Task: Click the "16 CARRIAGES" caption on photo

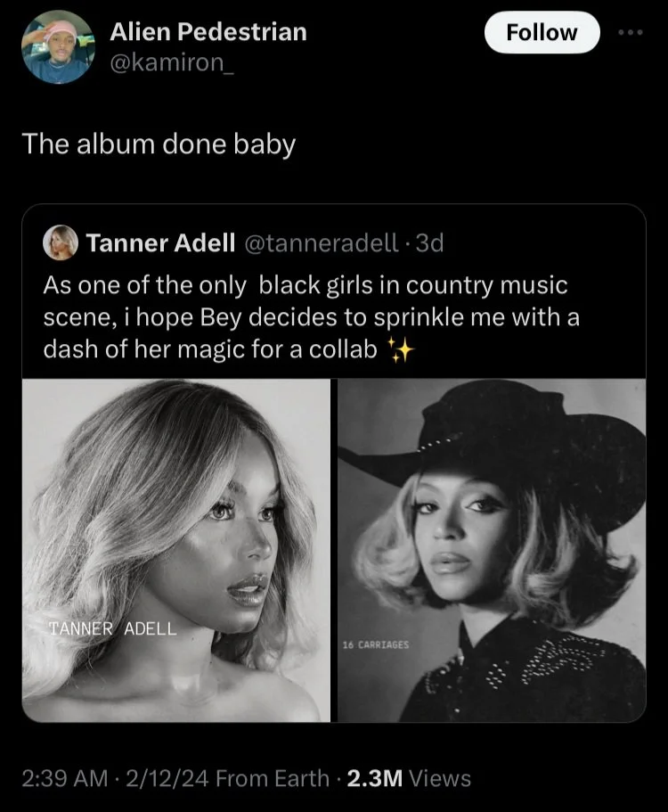Action: coord(376,644)
